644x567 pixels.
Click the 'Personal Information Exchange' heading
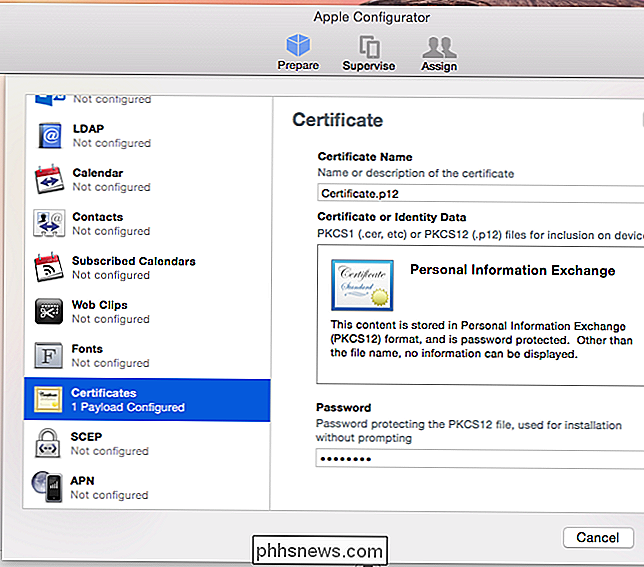[x=513, y=270]
